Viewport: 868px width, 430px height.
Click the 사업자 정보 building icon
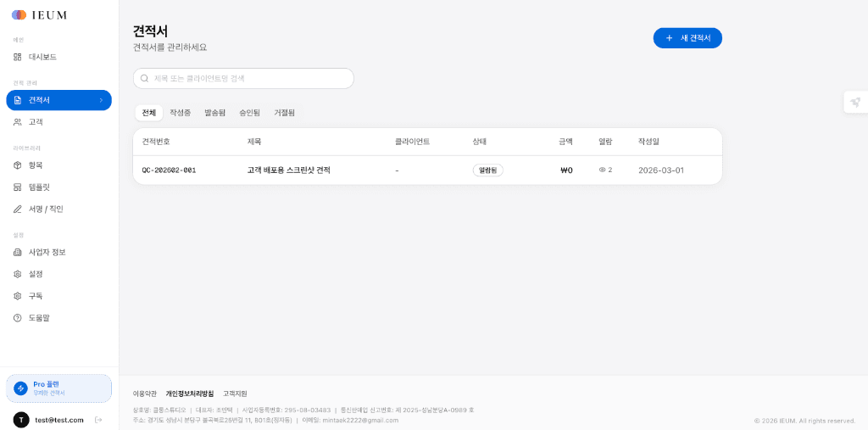[18, 252]
